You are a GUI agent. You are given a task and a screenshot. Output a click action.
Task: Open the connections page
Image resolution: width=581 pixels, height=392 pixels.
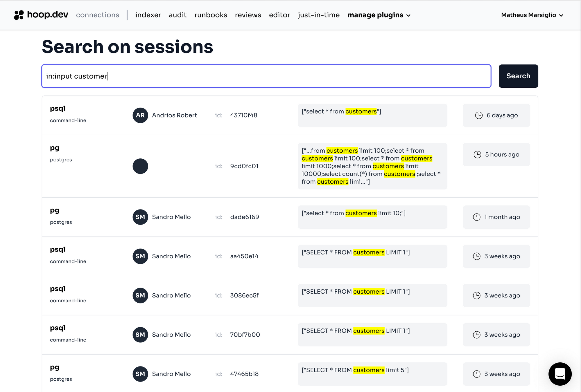coord(98,15)
